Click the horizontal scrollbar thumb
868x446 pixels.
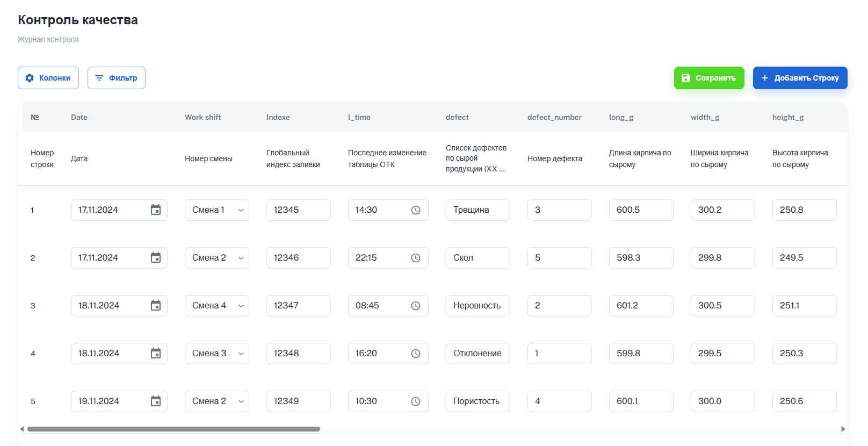point(173,429)
